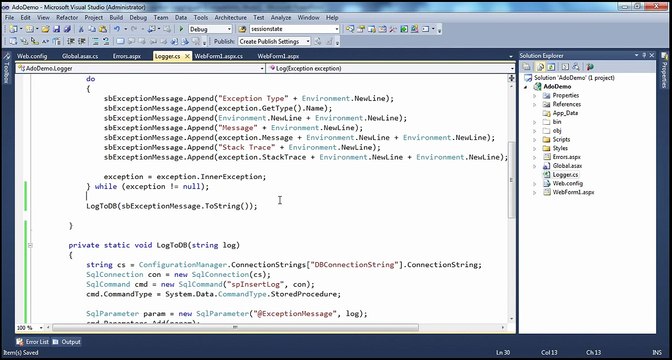The image size is (672, 360).
Task: Click the Increase Line Indent icon
Action: (81, 42)
